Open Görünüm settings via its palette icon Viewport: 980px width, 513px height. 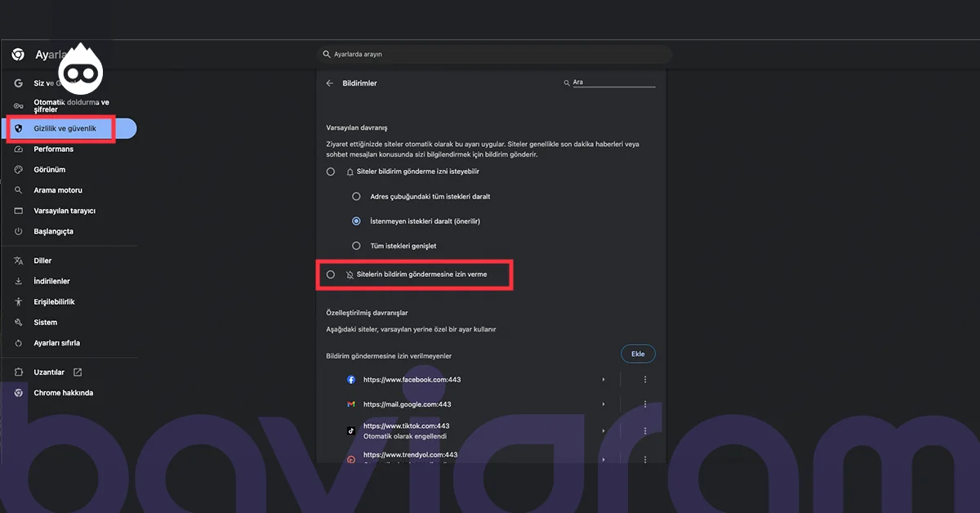(x=18, y=169)
